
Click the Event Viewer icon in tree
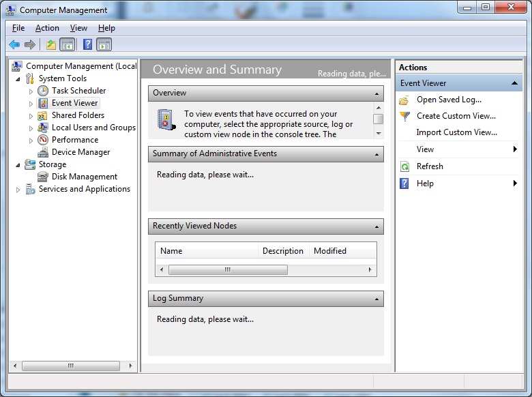click(x=43, y=103)
